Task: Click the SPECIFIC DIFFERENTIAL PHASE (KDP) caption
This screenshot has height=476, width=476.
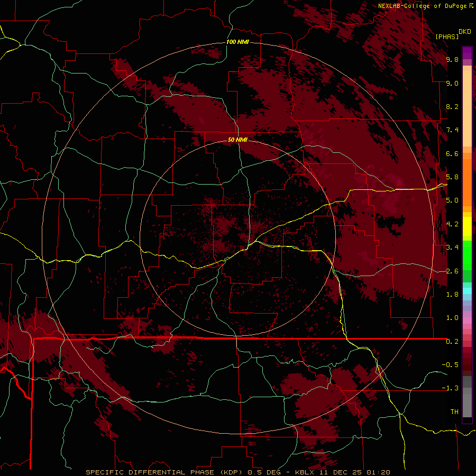Action: tap(164, 472)
